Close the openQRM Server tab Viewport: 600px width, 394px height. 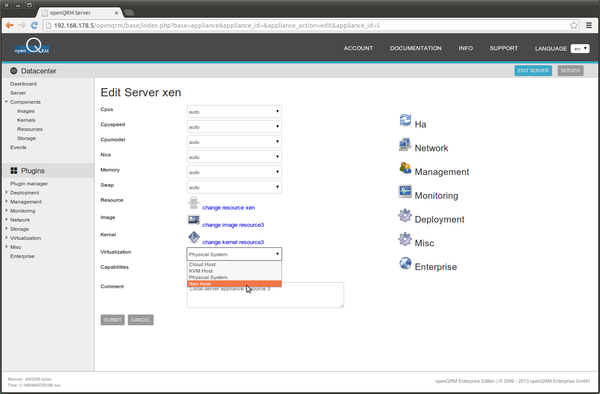pos(116,13)
